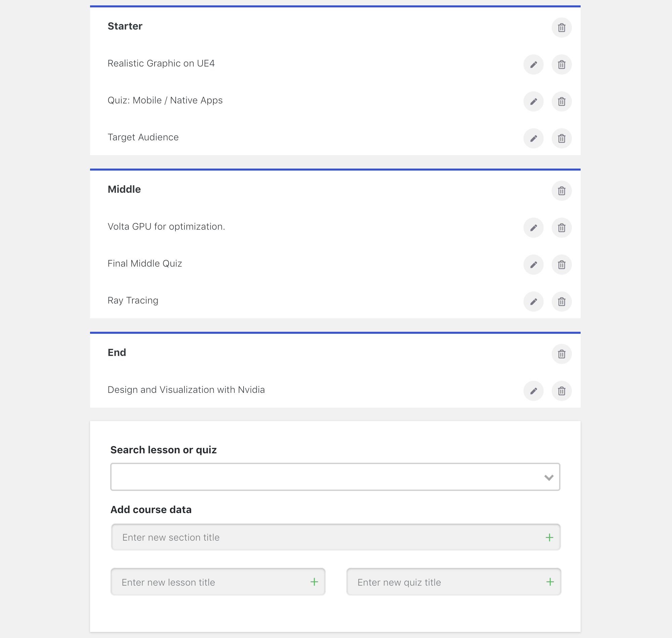Add new lesson with the plus icon
This screenshot has width=672, height=638.
[x=314, y=582]
